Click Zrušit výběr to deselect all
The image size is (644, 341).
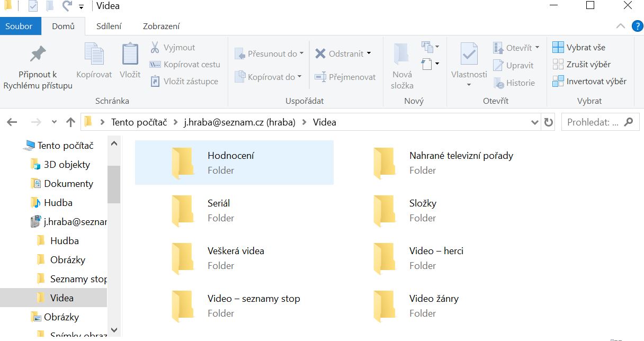[x=582, y=64]
